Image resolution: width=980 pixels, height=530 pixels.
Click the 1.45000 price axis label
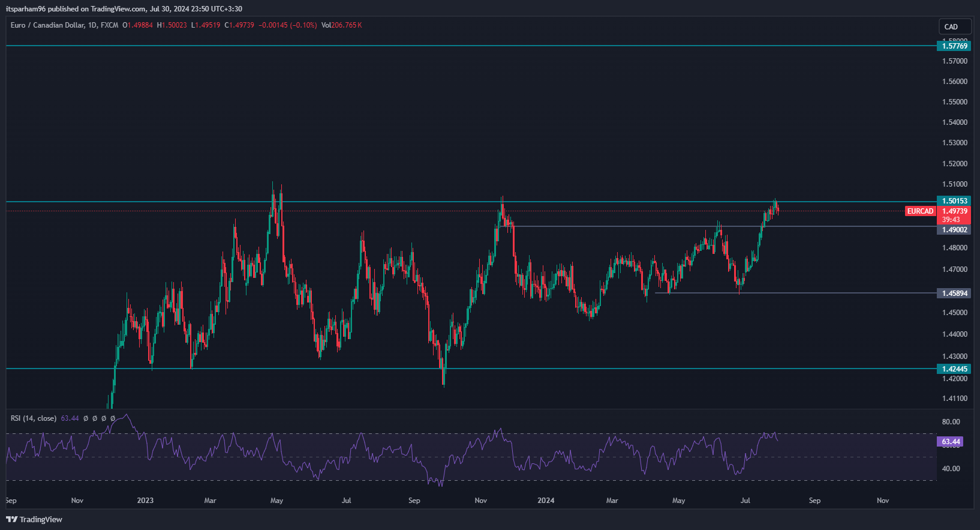tap(955, 313)
